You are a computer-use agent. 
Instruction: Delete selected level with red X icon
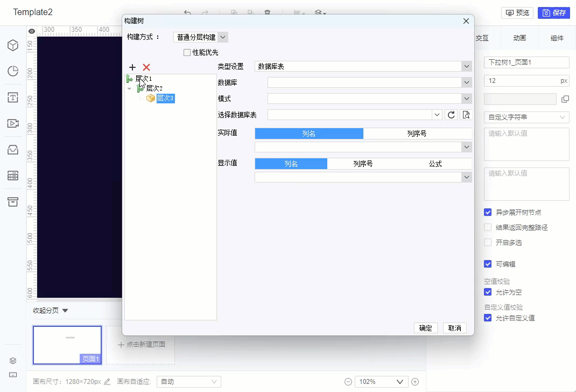tap(146, 67)
